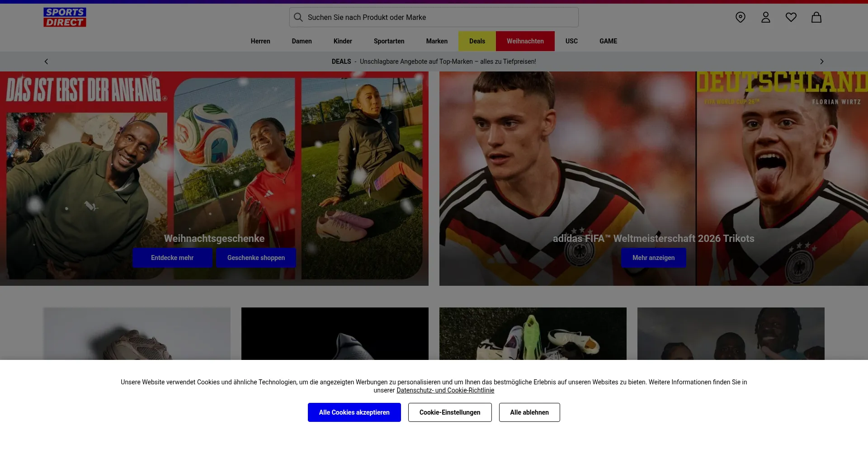Select the red Weihnachten tab
This screenshot has width=868, height=449.
(x=525, y=41)
